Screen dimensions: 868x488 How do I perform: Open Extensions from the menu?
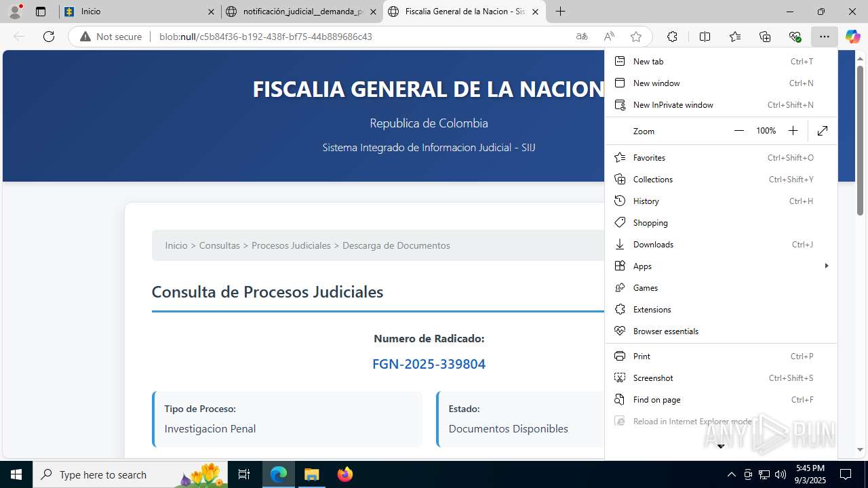[721, 309]
